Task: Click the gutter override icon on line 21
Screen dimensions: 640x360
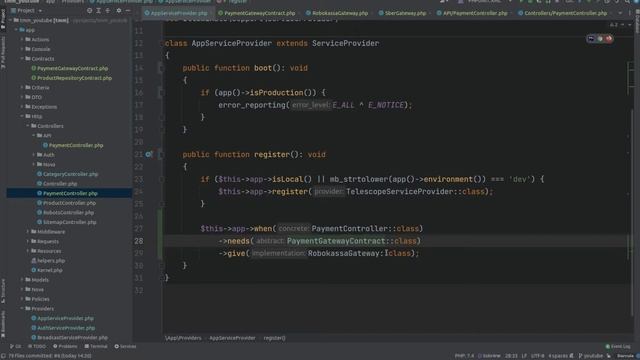Action: (149, 154)
